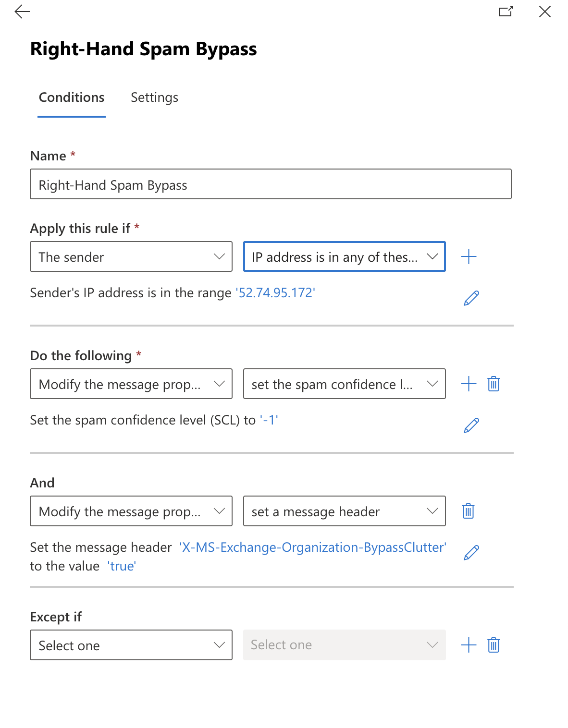This screenshot has width=568, height=728.
Task: Open the rule in a pop-out window
Action: point(506,12)
